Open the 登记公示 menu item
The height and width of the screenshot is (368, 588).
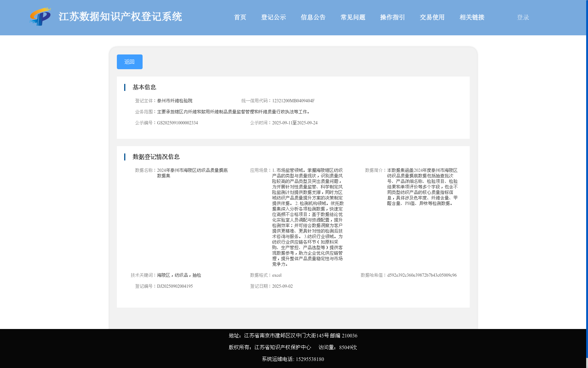pos(273,17)
